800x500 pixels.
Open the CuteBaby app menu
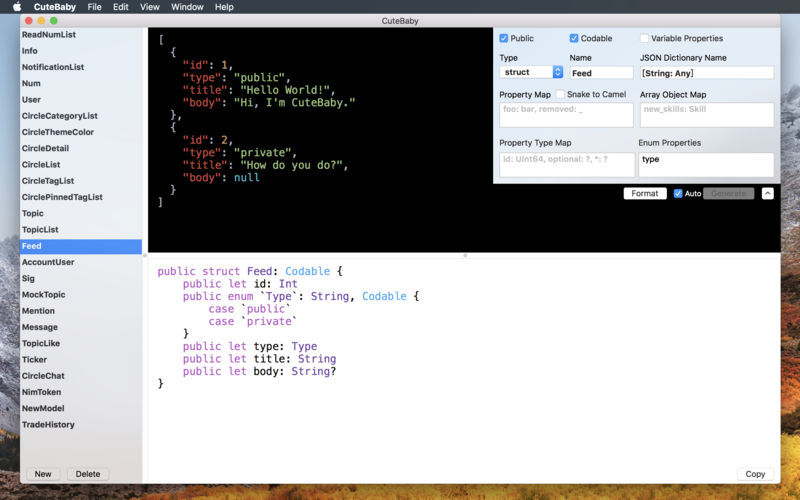point(55,7)
